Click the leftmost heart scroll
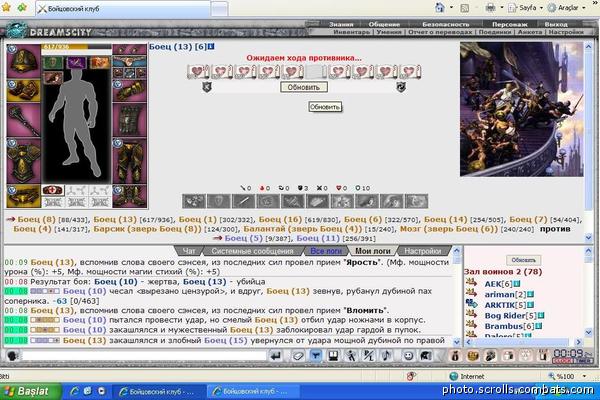 (x=198, y=72)
